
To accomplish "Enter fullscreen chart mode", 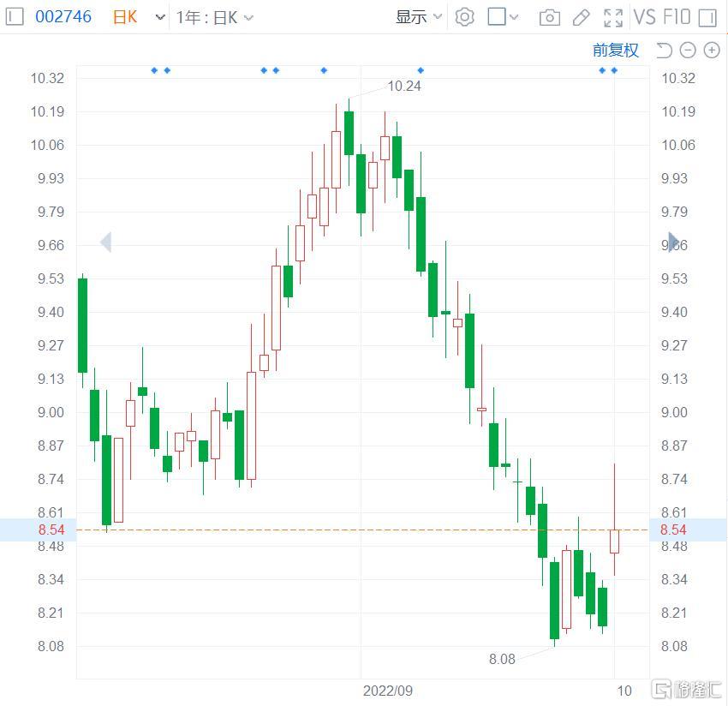I will [613, 18].
